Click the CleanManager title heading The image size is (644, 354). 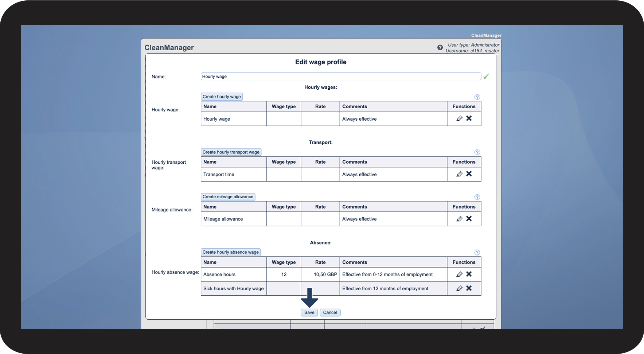(x=169, y=48)
